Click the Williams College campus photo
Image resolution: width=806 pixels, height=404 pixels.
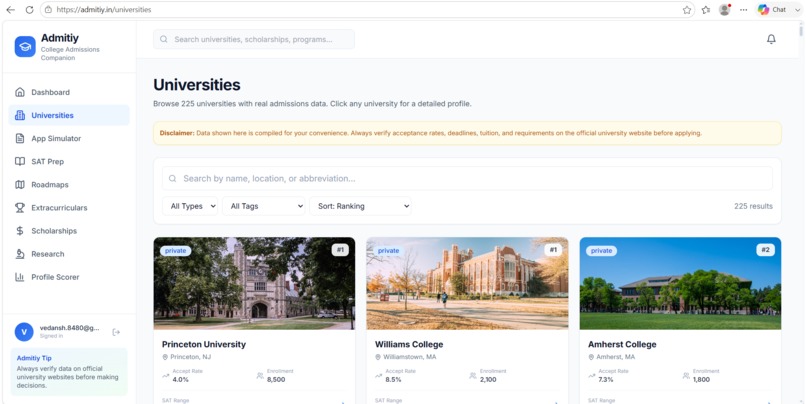(467, 283)
